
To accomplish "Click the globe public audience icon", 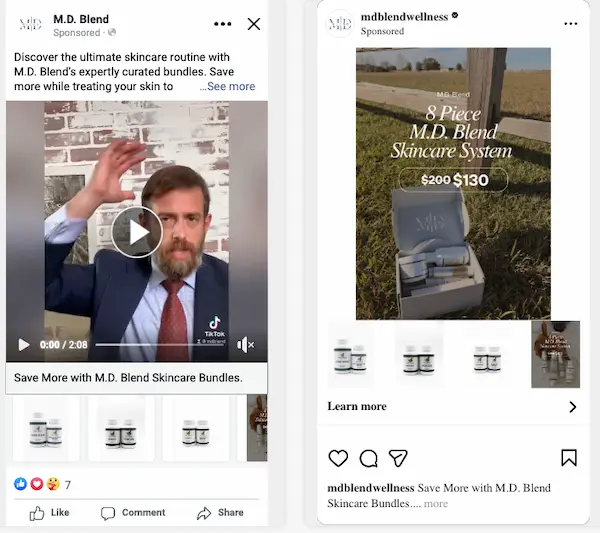I will [x=112, y=33].
